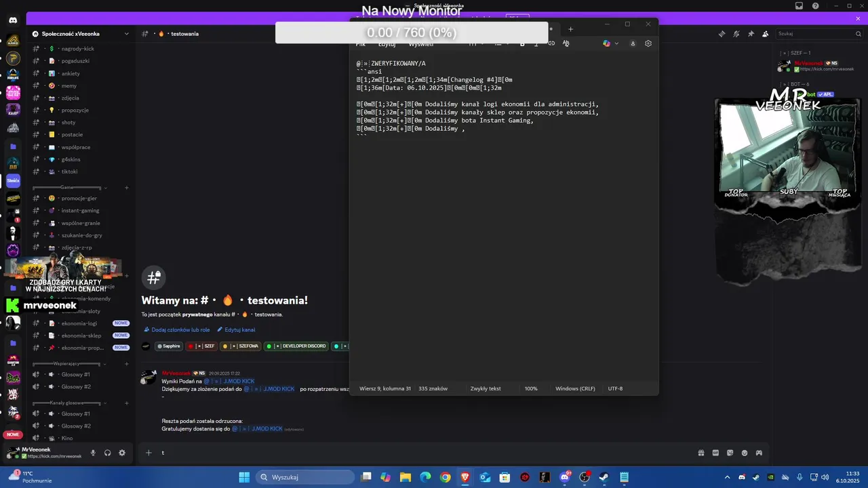868x488 pixels.
Task: Open threads icon in Discord channel header
Action: (722, 34)
